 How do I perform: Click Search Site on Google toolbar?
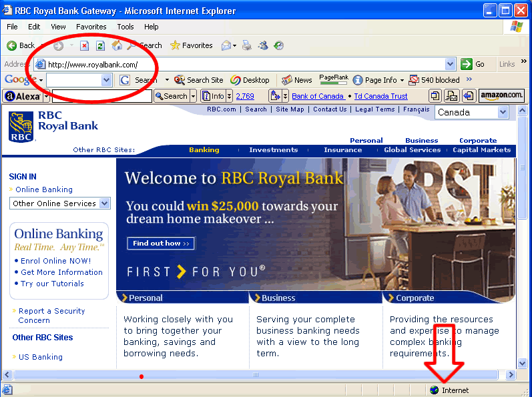(199, 80)
